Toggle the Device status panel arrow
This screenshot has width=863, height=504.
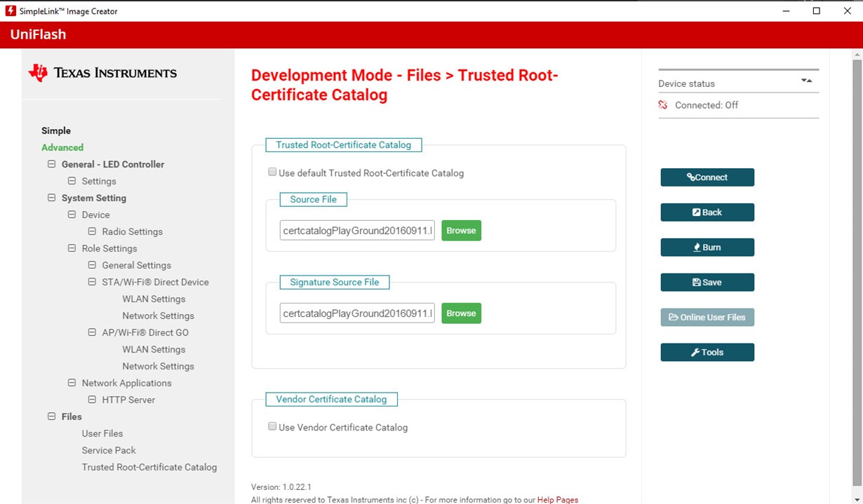pyautogui.click(x=807, y=81)
